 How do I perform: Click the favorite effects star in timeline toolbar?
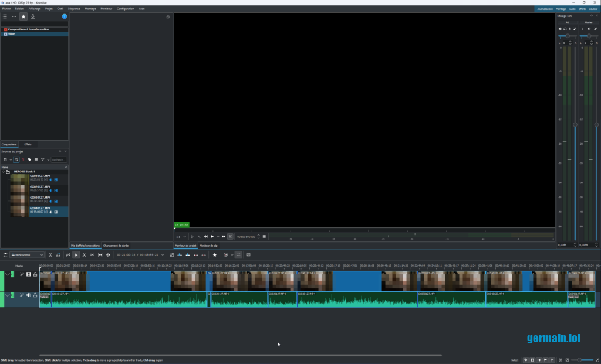coord(215,255)
